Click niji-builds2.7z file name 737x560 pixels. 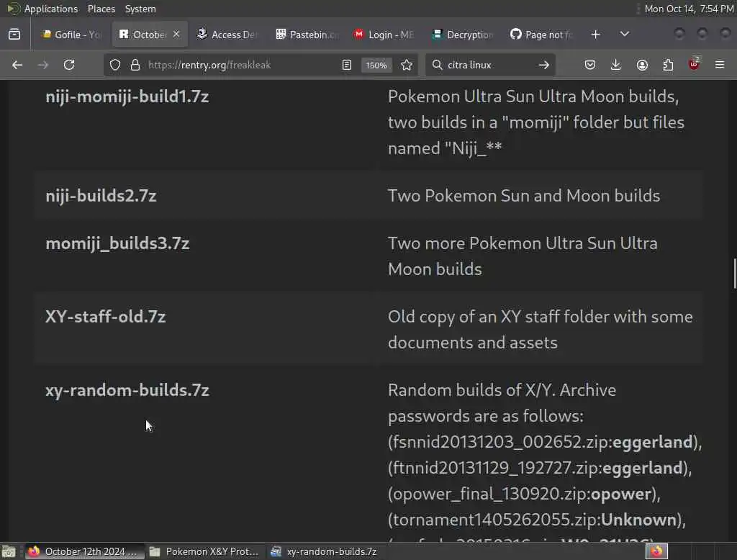tap(101, 196)
